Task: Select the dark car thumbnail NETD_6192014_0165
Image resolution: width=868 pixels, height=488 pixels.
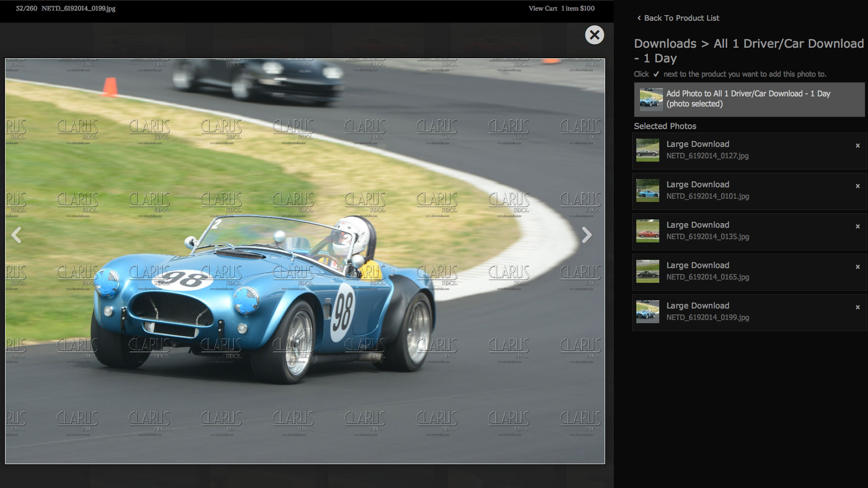Action: pyautogui.click(x=647, y=271)
